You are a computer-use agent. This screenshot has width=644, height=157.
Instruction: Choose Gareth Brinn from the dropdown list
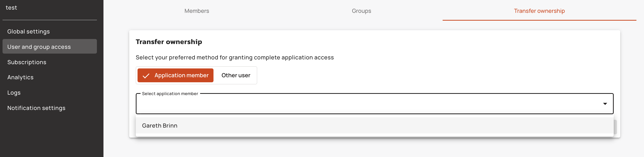(160, 126)
